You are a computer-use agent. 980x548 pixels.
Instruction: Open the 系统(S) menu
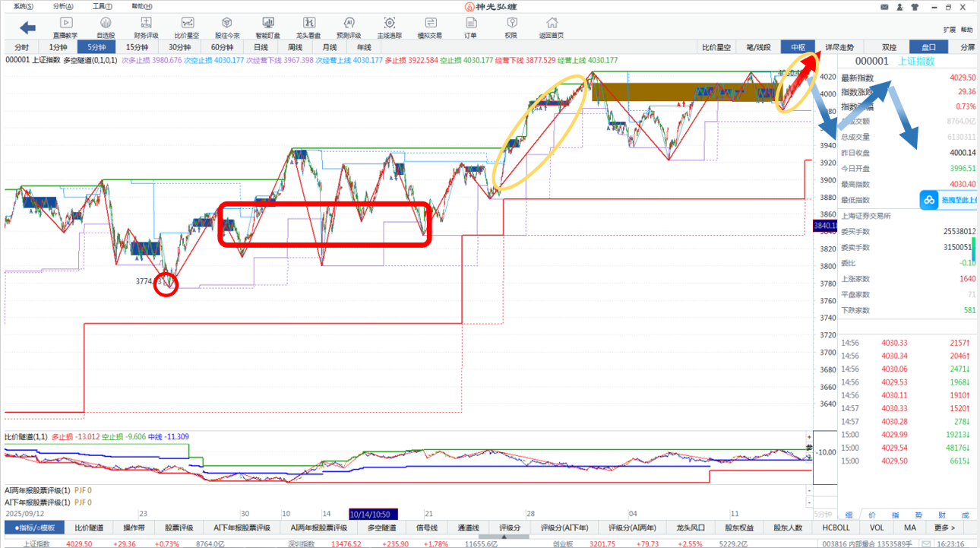click(24, 6)
